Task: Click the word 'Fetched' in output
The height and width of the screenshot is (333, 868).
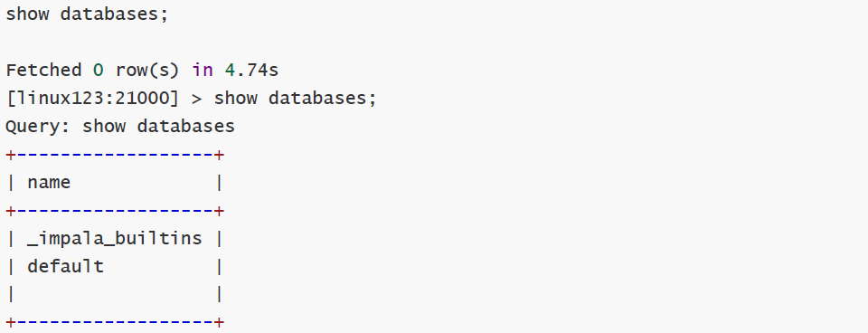Action: [x=43, y=71]
